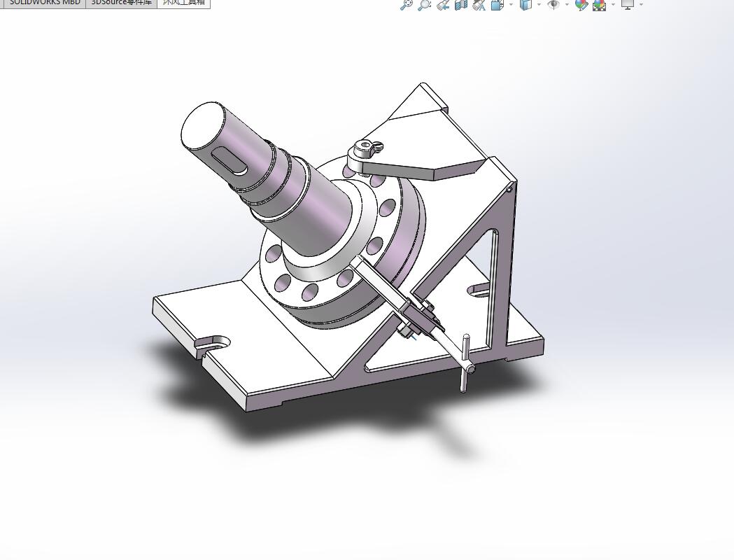This screenshot has height=560, width=734.
Task: Activate the Zoom to Area tool
Action: (x=425, y=6)
